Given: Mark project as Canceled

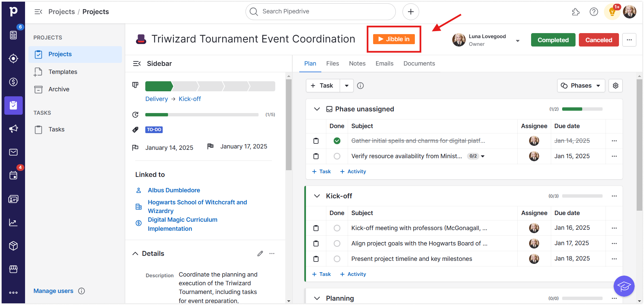Looking at the screenshot, I should 599,40.
